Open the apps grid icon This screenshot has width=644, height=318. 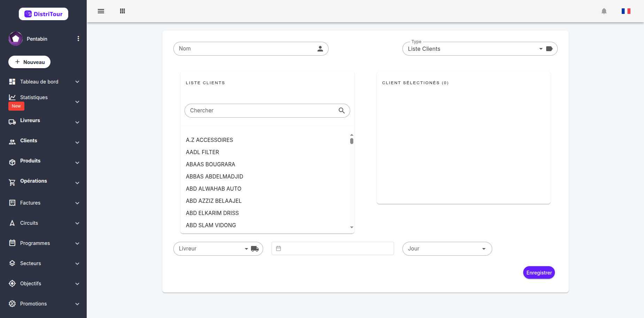click(x=123, y=11)
